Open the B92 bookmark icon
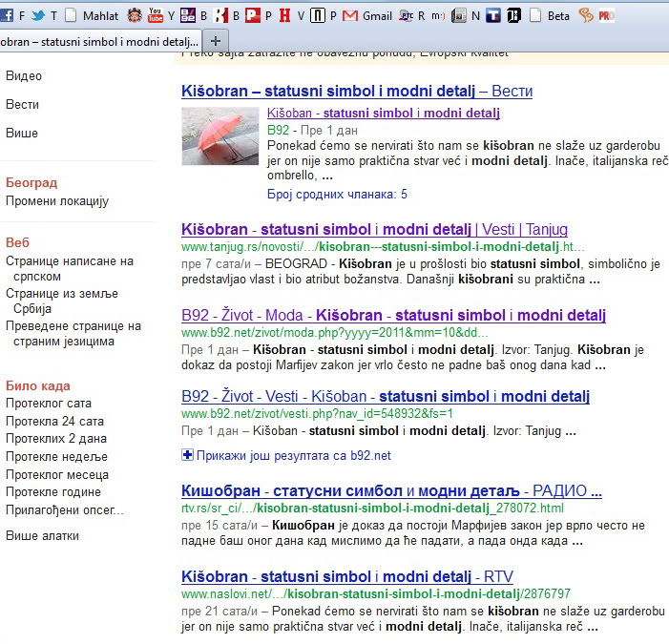 pyautogui.click(x=188, y=15)
